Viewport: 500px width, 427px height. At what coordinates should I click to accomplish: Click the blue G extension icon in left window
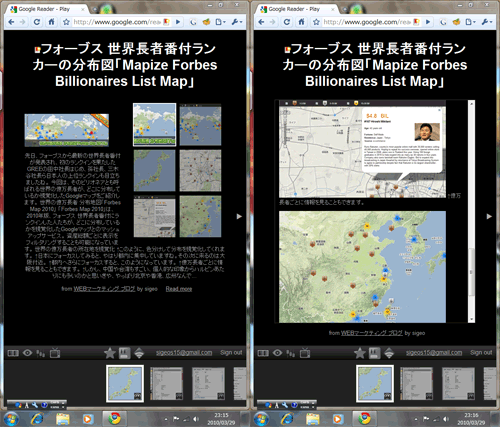click(x=193, y=22)
